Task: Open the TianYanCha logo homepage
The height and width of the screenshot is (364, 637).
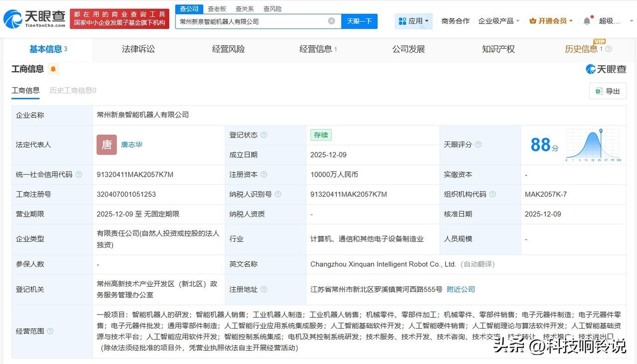Action: 34,18
